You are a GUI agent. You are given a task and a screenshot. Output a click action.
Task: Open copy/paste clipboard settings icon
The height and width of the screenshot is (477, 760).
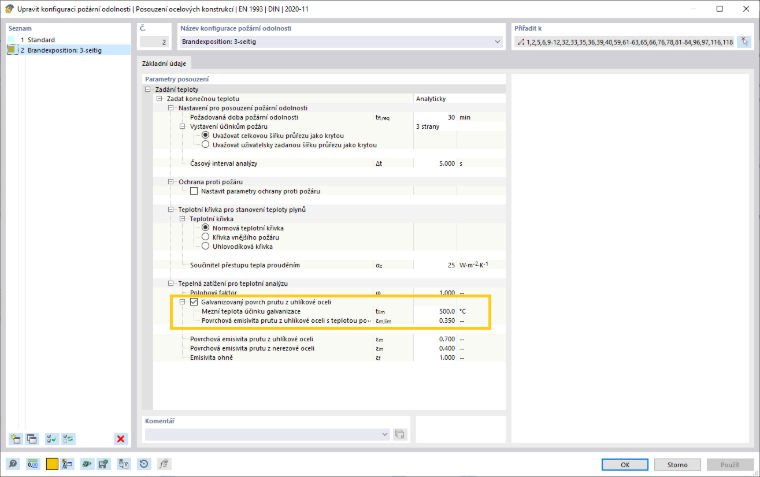pyautogui.click(x=124, y=464)
